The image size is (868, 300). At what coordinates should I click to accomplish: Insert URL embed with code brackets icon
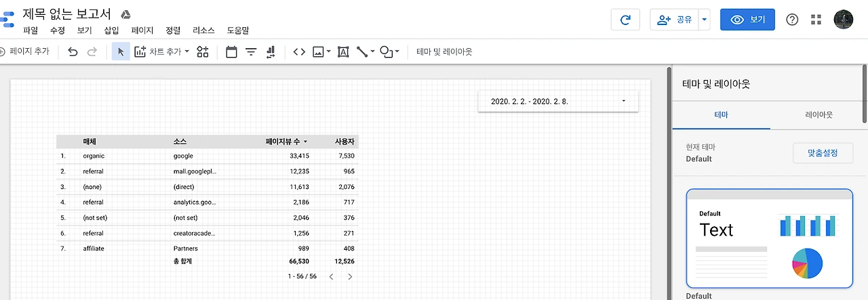coord(299,51)
